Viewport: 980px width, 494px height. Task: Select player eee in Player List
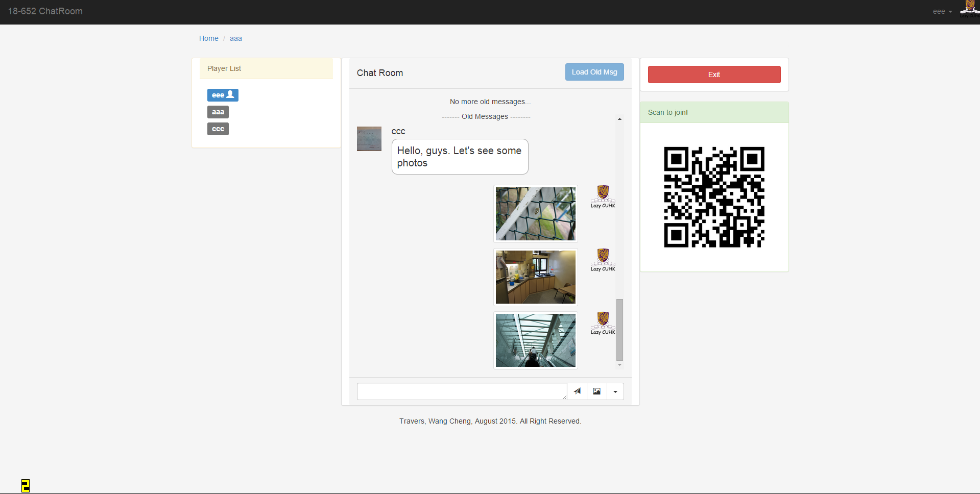click(223, 95)
